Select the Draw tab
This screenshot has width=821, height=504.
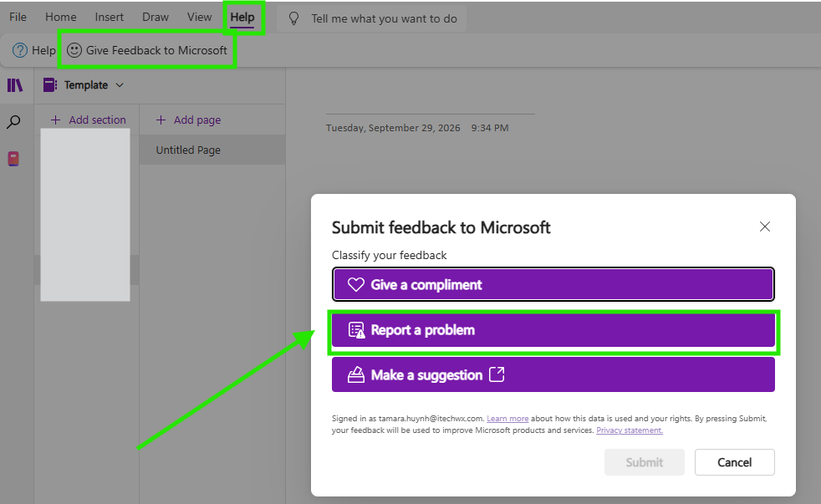(x=156, y=17)
